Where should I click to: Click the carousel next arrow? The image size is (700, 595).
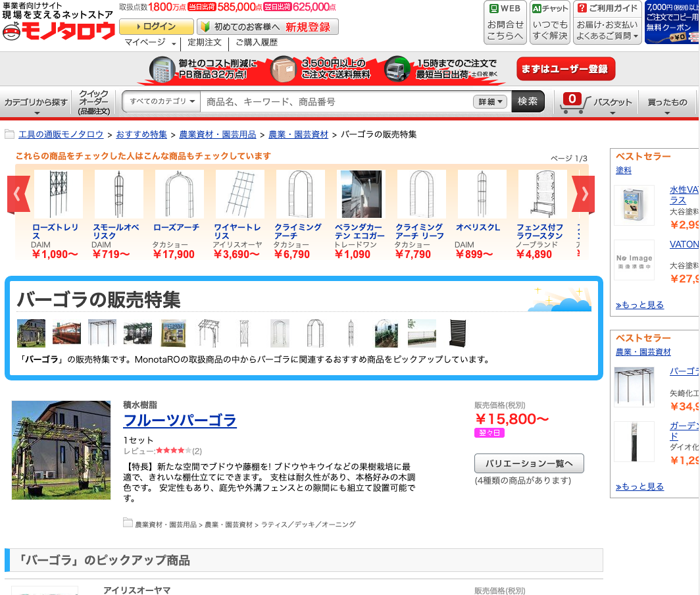(x=584, y=194)
